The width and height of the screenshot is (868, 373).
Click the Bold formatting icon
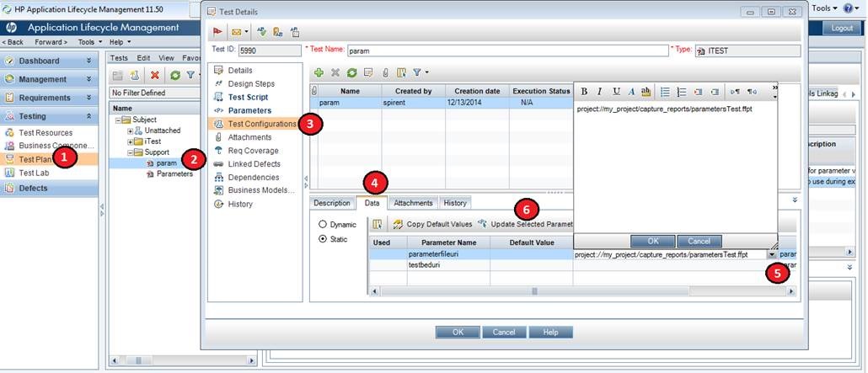(x=584, y=92)
